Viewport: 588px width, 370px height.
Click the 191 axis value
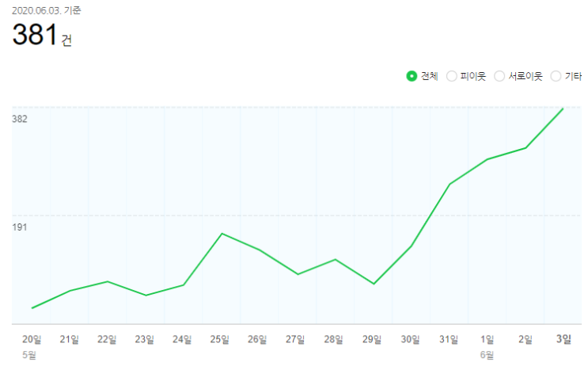pos(20,227)
